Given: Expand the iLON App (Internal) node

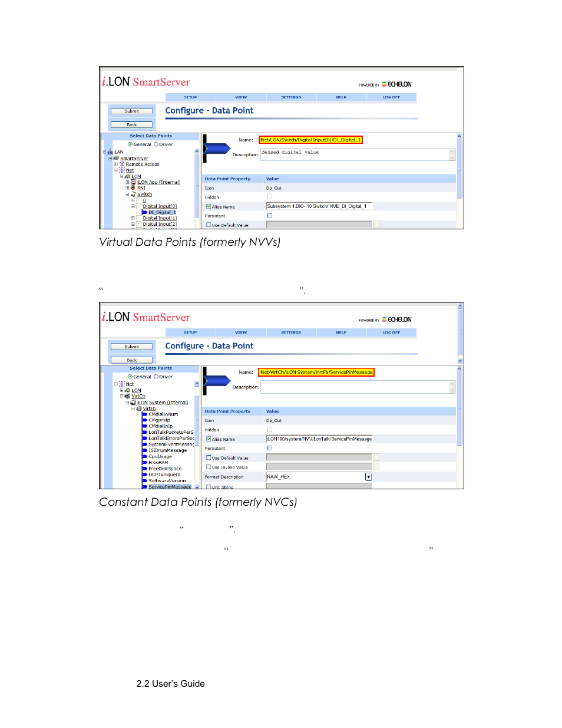Looking at the screenshot, I should pyautogui.click(x=127, y=182).
